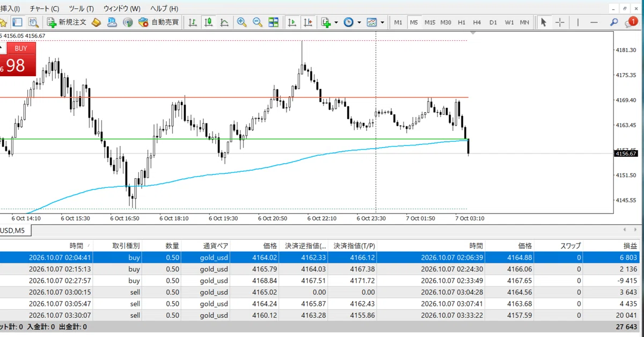Open the チャート (C) menu
644x337 pixels.
pyautogui.click(x=45, y=9)
